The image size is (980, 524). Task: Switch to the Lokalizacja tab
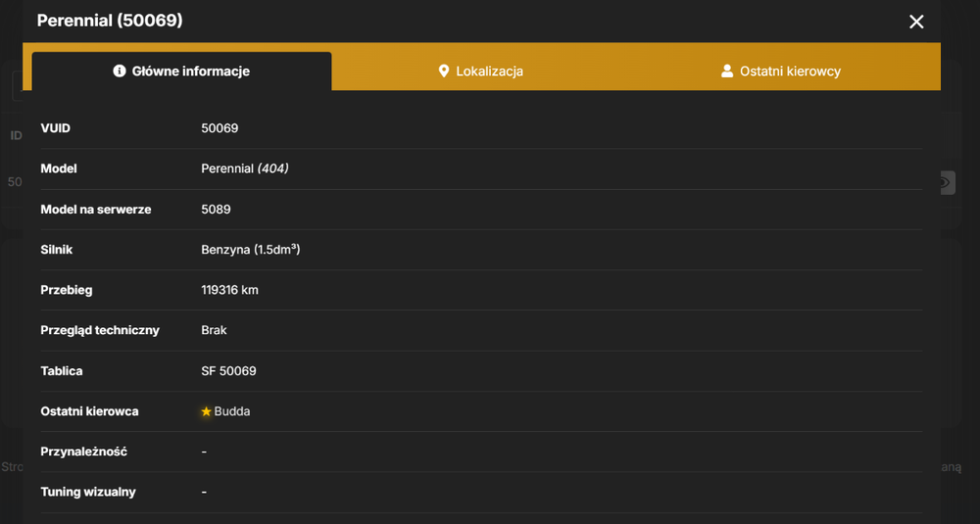(x=480, y=71)
